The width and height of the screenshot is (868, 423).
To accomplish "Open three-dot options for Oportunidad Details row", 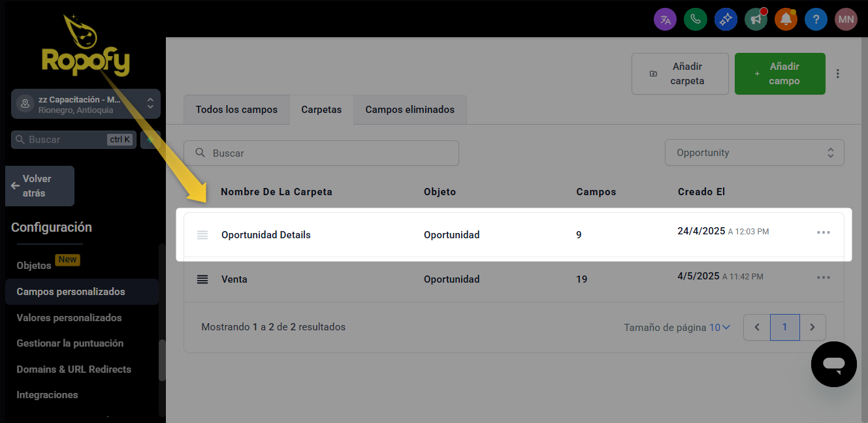I will (823, 232).
